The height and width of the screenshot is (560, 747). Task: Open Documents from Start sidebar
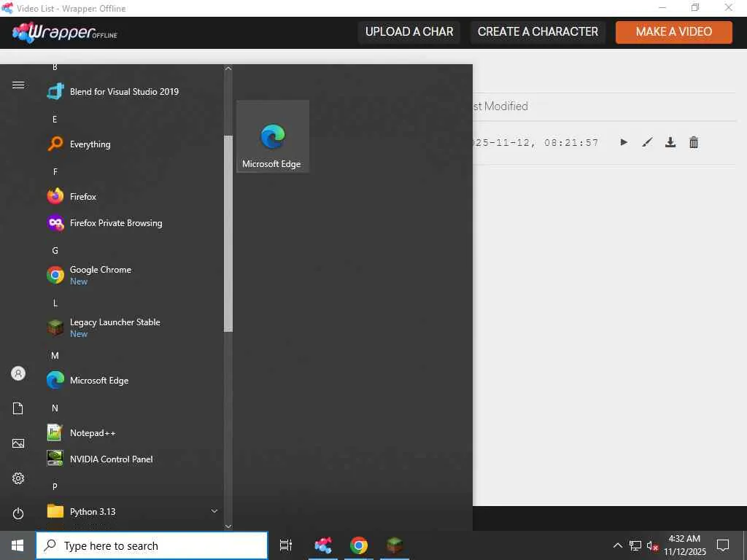[18, 408]
